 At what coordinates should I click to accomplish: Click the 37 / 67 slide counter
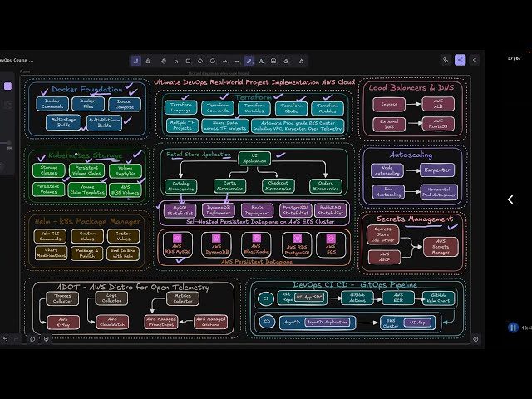click(x=514, y=58)
